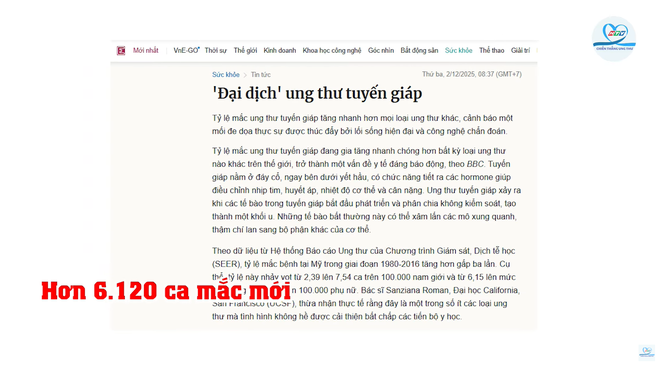Go to Thời sự section
The height and width of the screenshot is (371, 660).
216,51
